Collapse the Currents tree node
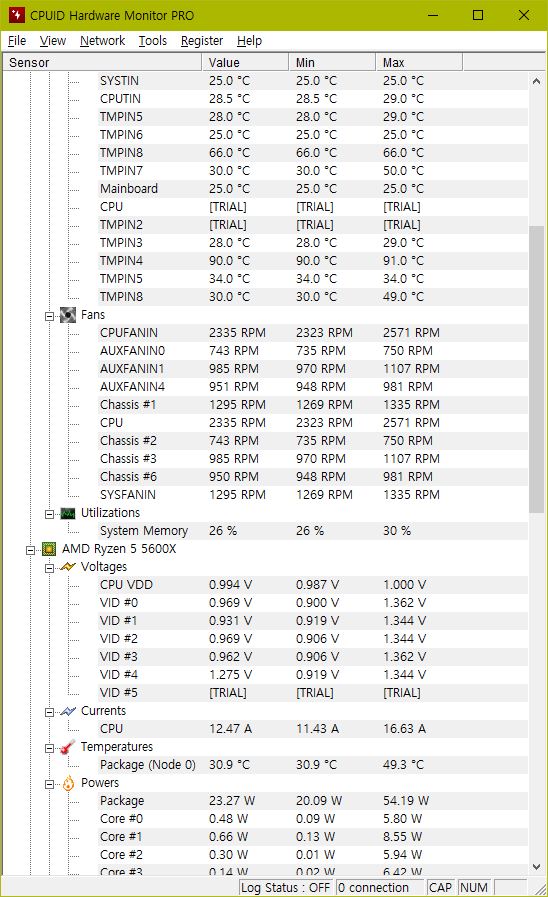548x897 pixels. pyautogui.click(x=50, y=712)
